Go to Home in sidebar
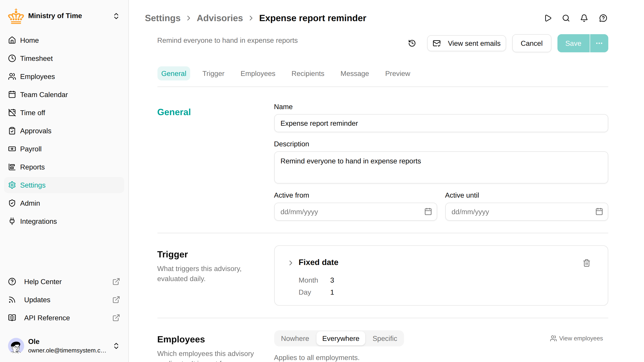 click(x=64, y=40)
